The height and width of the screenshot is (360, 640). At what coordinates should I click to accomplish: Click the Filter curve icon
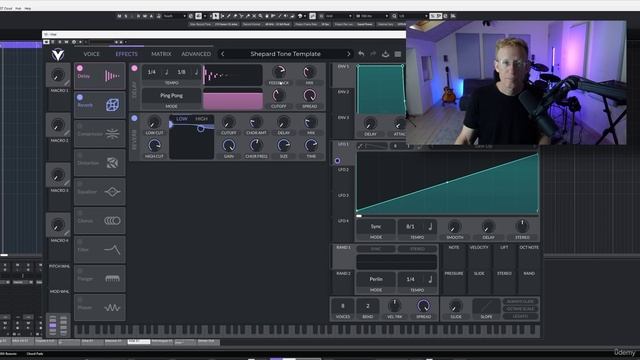[112, 250]
